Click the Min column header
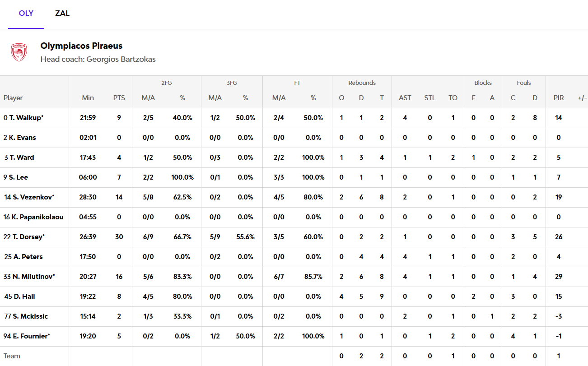The image size is (588, 366). tap(88, 98)
